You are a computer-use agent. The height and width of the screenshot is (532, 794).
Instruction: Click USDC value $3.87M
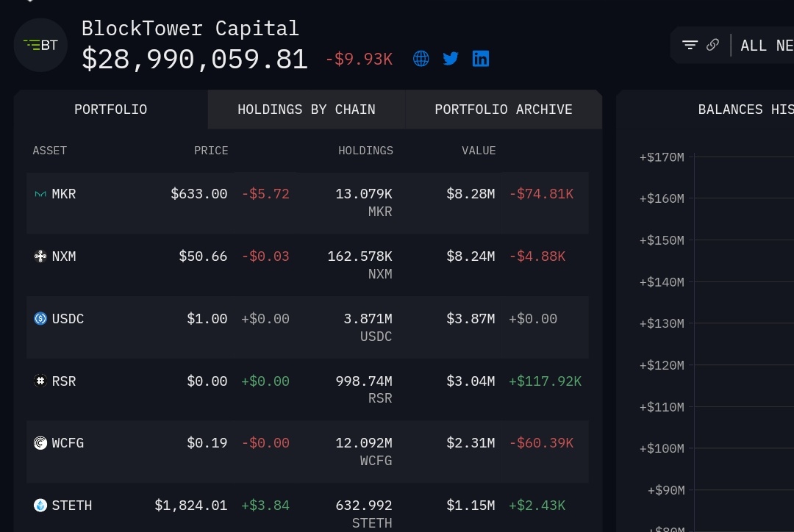471,318
